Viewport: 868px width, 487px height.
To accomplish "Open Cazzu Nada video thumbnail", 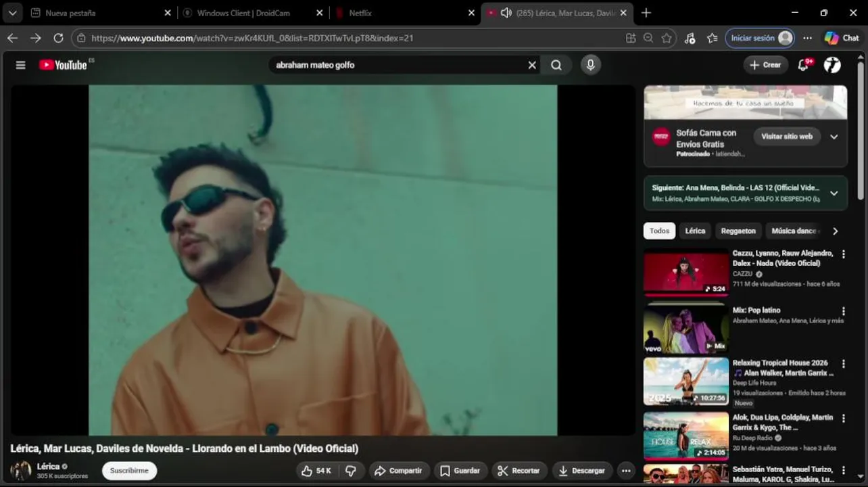I will tap(686, 272).
